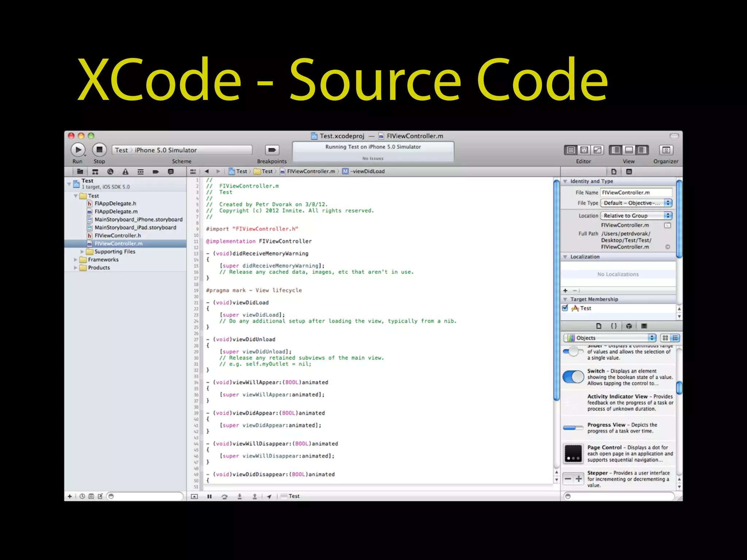Expand the Frameworks folder
Viewport: 747px width, 560px height.
tap(76, 260)
